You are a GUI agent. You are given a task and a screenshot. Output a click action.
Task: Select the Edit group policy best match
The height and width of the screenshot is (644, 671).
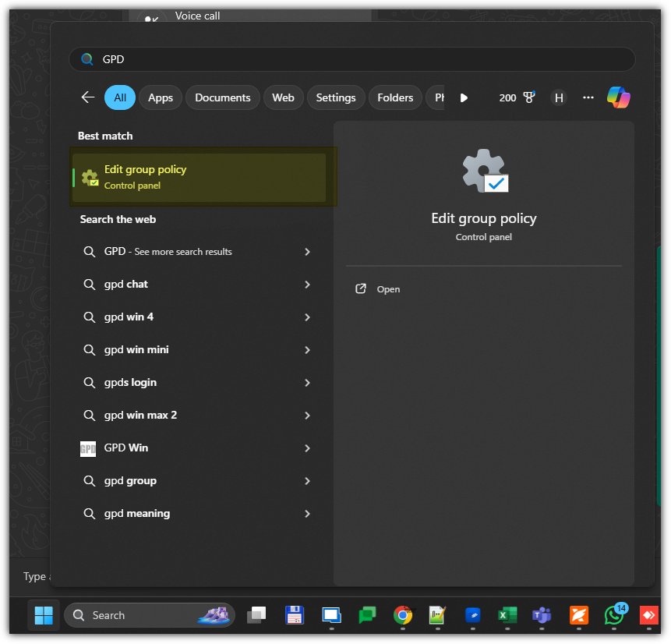(x=200, y=177)
